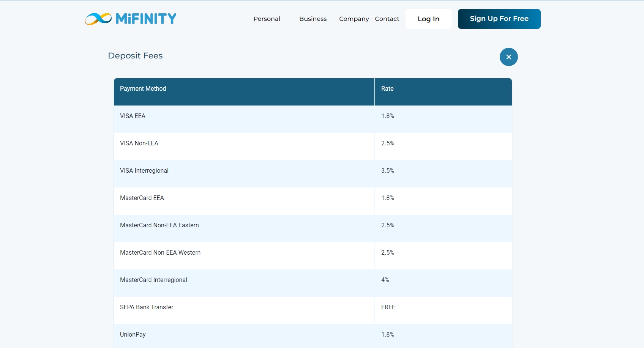Click 2.5% rate for MasterCard Non-EEA Western
Image resolution: width=644 pixels, height=348 pixels.
click(x=388, y=253)
